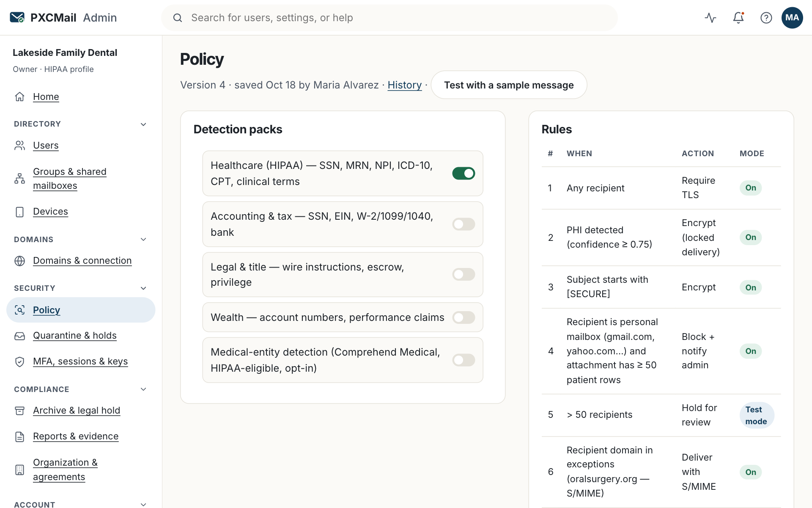Open the MA user avatar menu
This screenshot has width=812, height=508.
[792, 17]
